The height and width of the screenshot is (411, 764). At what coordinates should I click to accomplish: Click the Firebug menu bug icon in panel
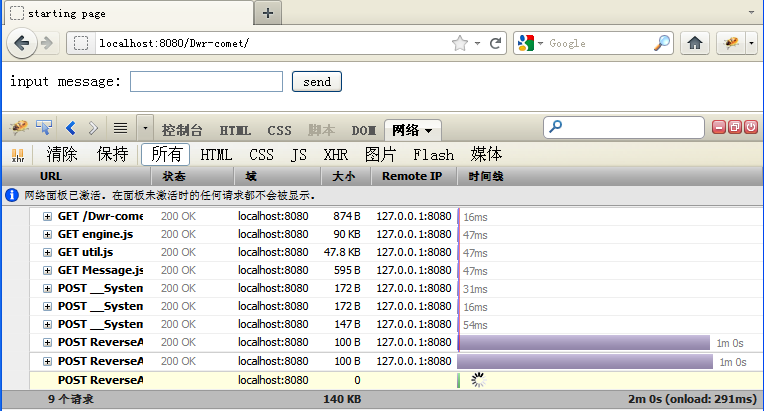19,128
